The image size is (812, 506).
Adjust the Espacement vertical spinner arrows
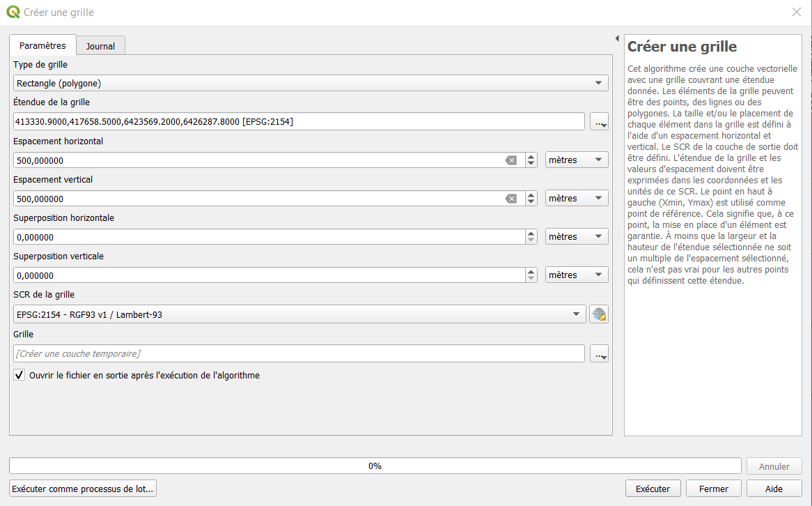(x=531, y=199)
